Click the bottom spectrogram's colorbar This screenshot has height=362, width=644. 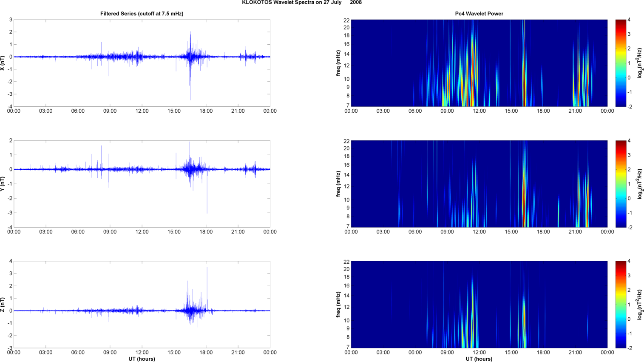(621, 305)
